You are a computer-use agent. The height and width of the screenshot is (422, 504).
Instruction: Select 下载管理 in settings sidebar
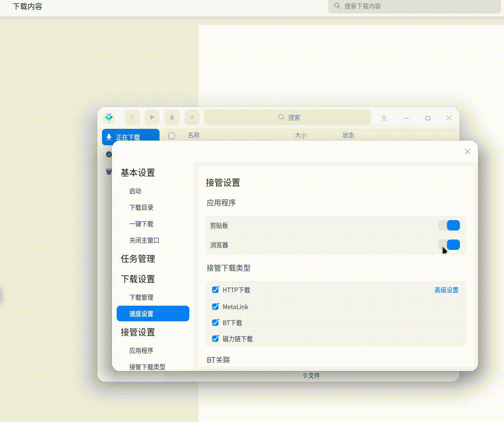pos(141,297)
